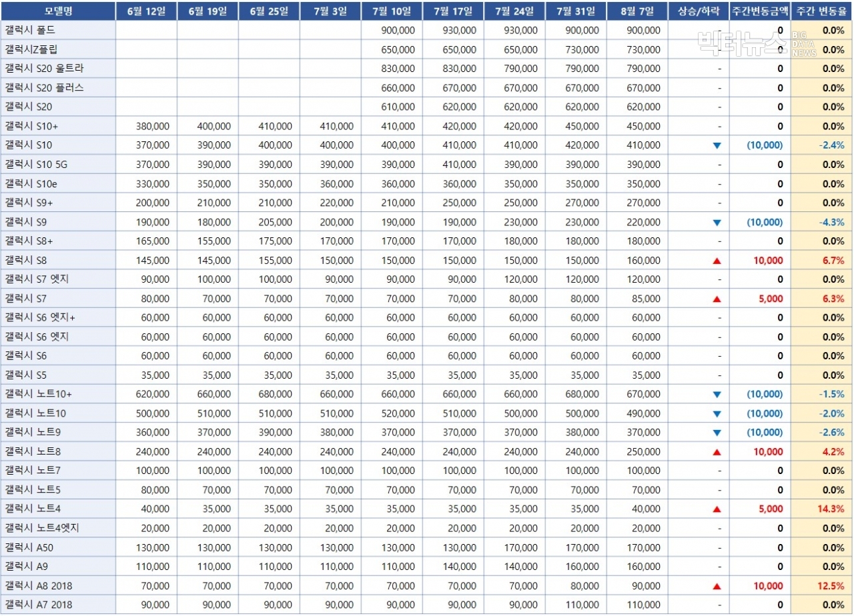The image size is (854, 616).
Task: Select the 7월 10일 column header
Action: (392, 11)
